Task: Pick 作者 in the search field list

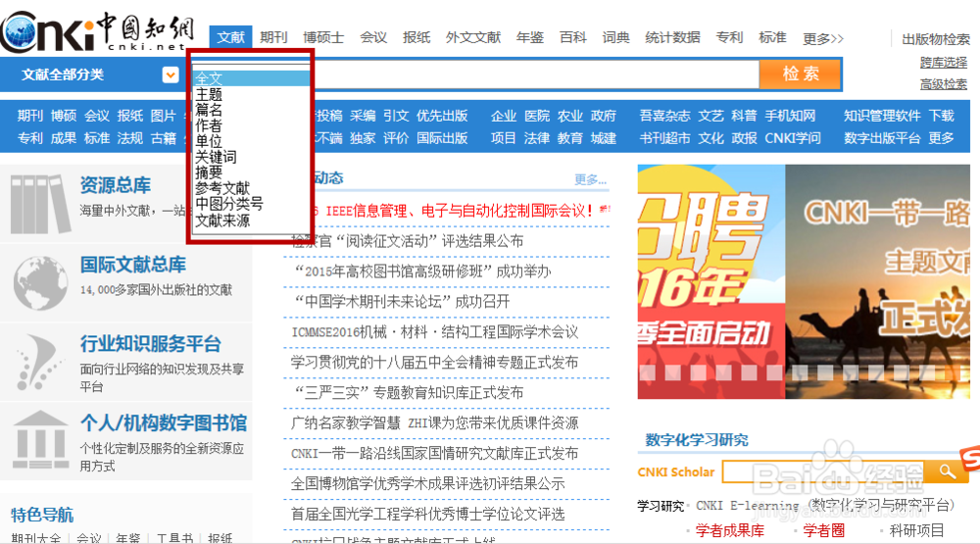Action: point(209,125)
